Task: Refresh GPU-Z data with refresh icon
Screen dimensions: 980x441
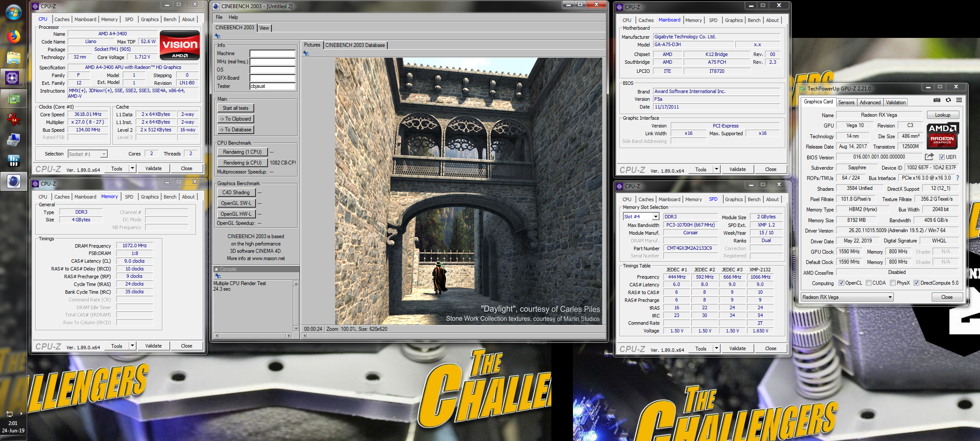Action: [x=948, y=100]
